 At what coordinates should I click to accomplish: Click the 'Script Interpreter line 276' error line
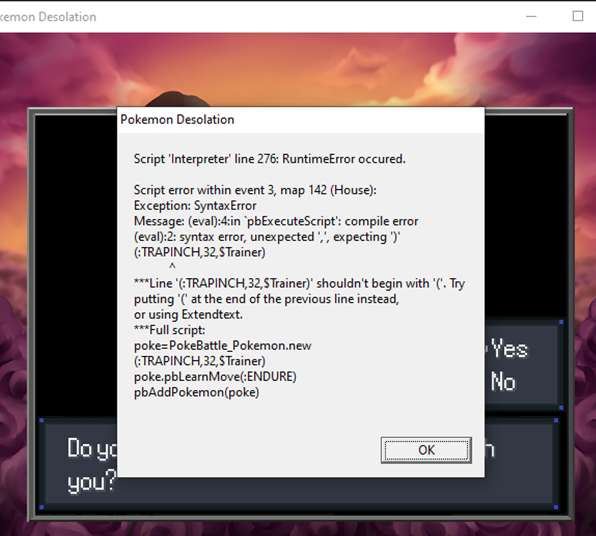(x=269, y=159)
